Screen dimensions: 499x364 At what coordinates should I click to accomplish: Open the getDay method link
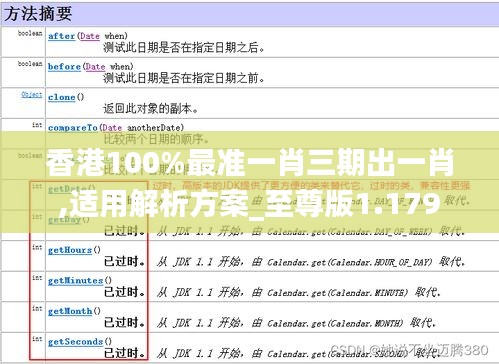tap(65, 220)
